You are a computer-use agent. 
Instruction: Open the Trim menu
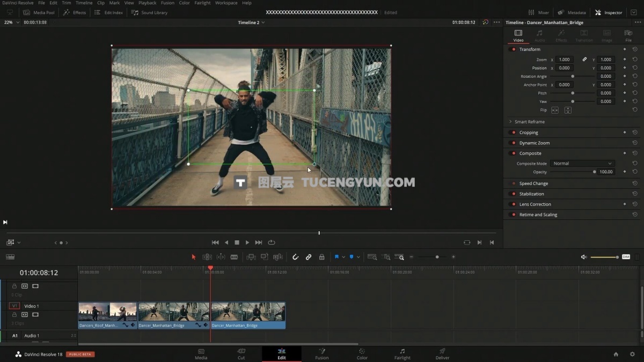pyautogui.click(x=67, y=3)
